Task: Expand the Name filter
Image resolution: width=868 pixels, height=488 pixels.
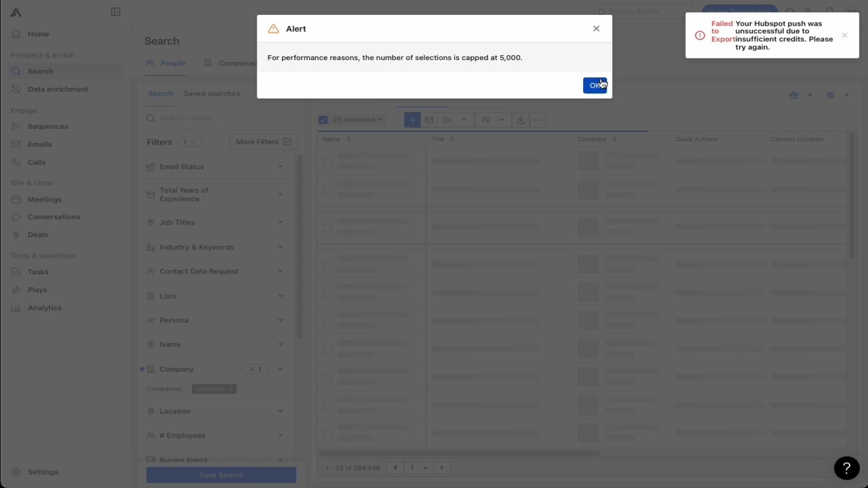Action: (216, 344)
